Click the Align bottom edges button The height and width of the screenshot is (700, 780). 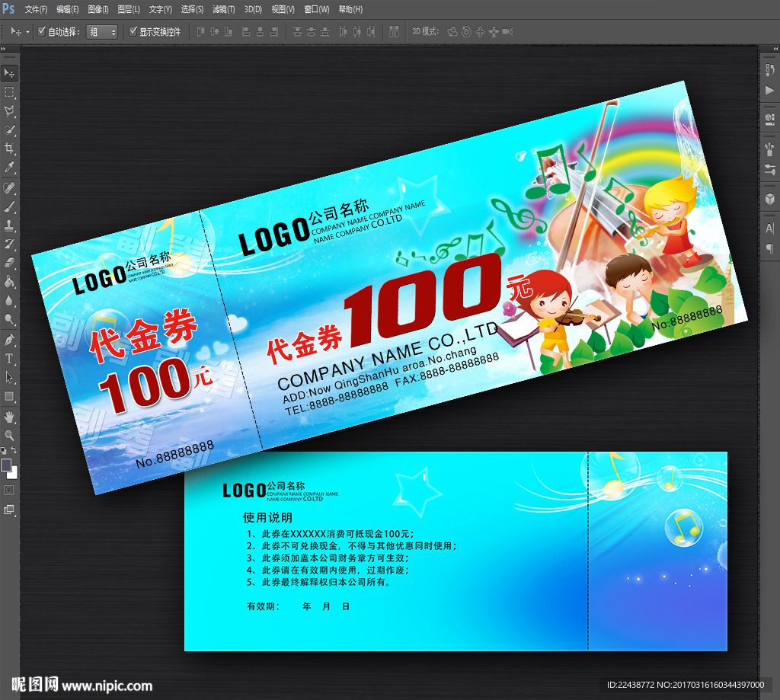pos(229,32)
